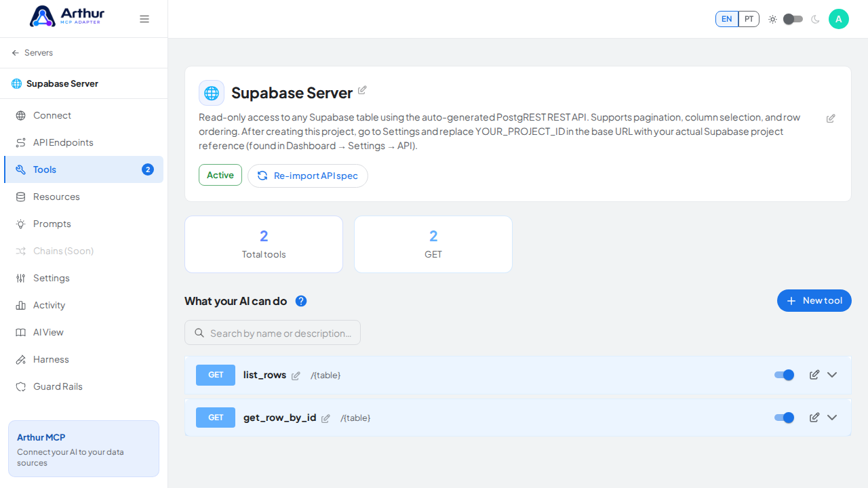Click the Resources database icon
This screenshot has width=868, height=488.
point(21,197)
